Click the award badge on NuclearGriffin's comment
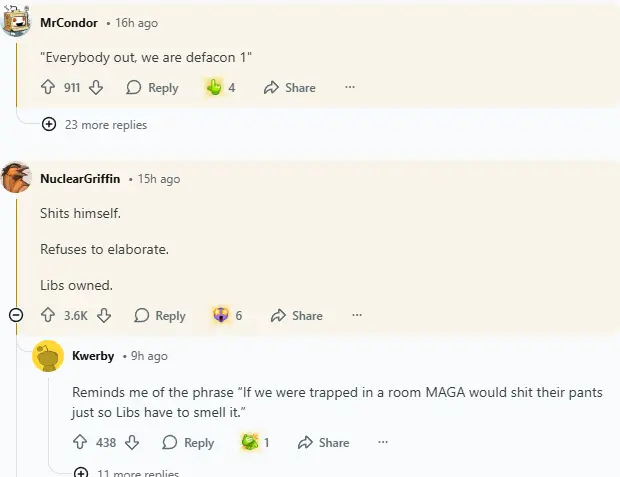Image resolution: width=620 pixels, height=477 pixels. point(221,316)
